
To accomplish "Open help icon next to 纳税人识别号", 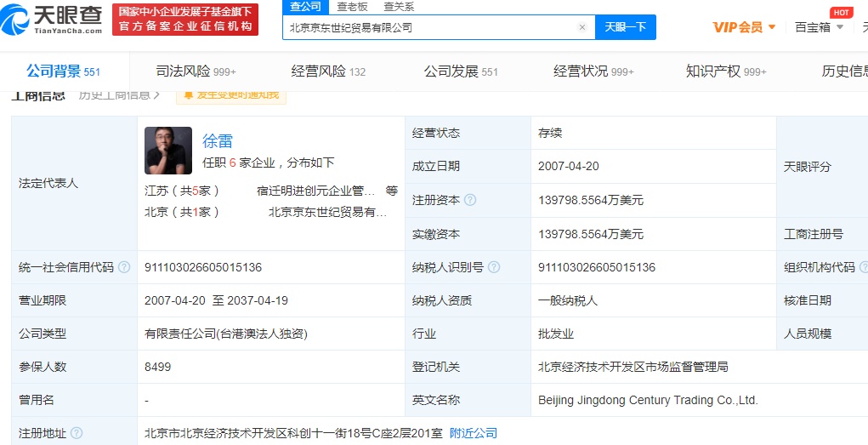I will 494,267.
